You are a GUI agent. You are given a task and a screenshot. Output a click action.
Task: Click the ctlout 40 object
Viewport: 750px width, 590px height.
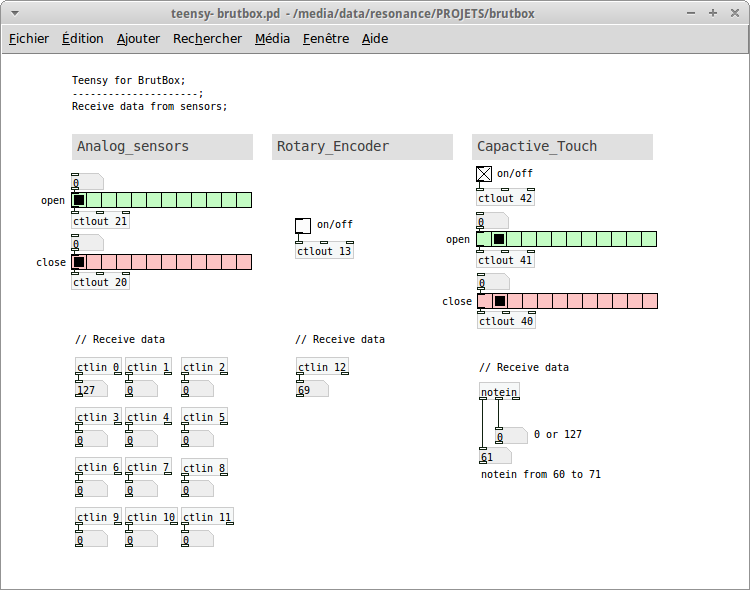(507, 321)
